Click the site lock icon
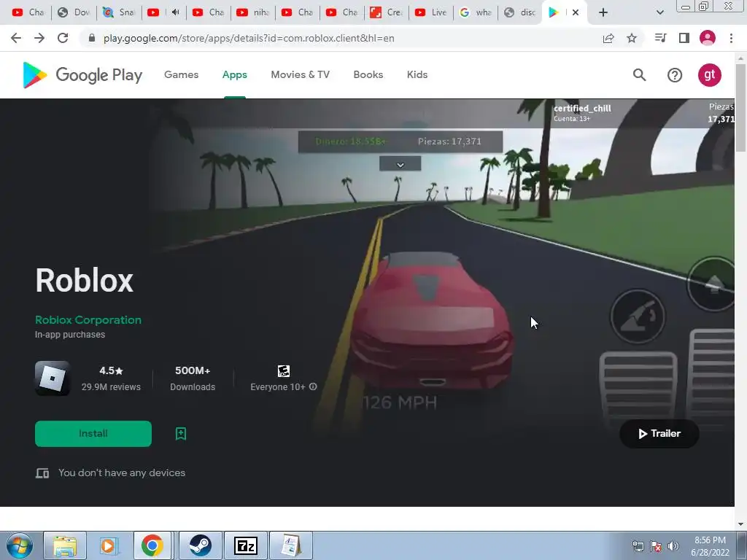The image size is (747, 560). [92, 38]
